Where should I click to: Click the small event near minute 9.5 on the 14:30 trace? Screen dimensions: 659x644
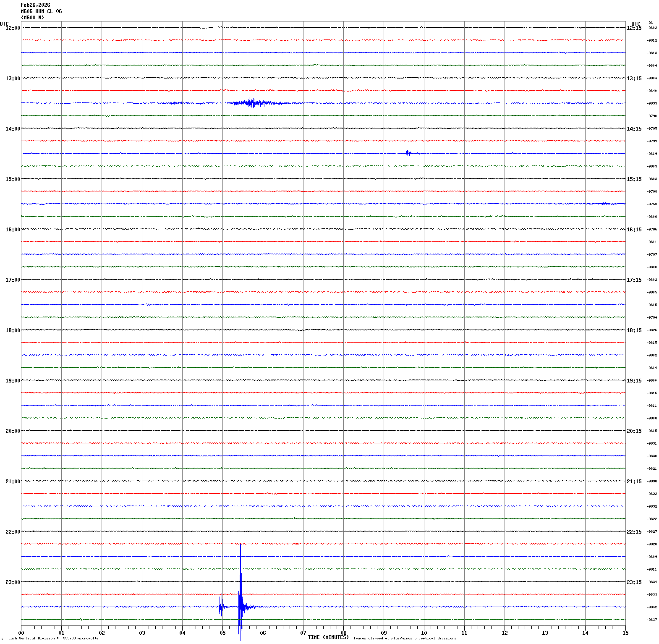tap(408, 153)
